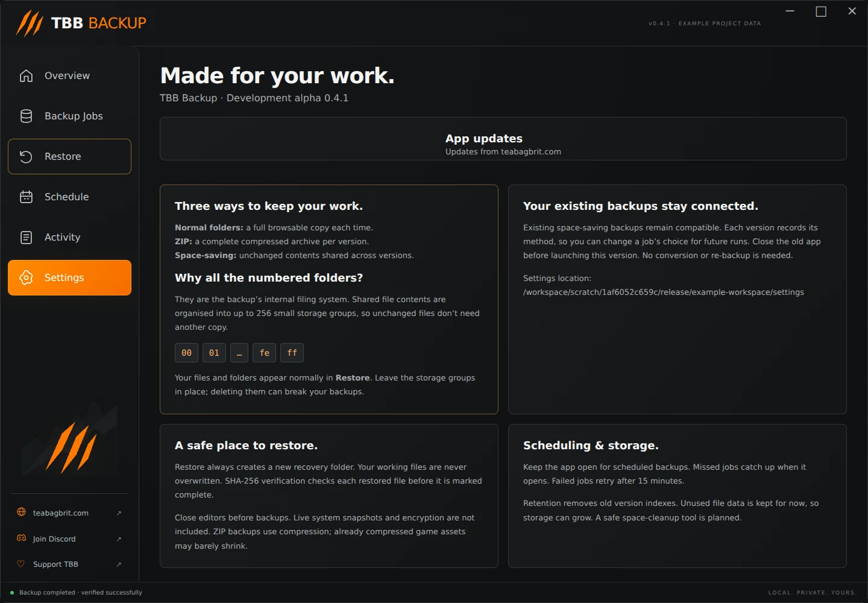View the Activity log page
The image size is (868, 603).
click(x=69, y=237)
